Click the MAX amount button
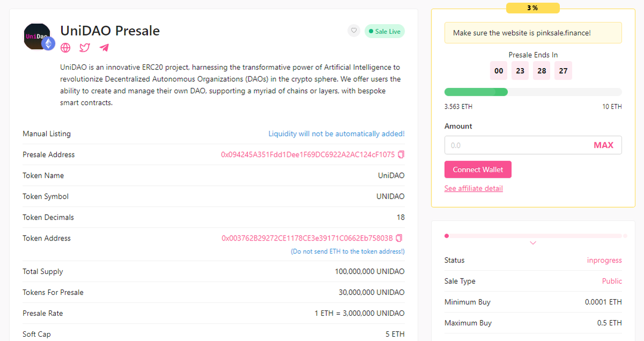644x341 pixels. [x=603, y=145]
